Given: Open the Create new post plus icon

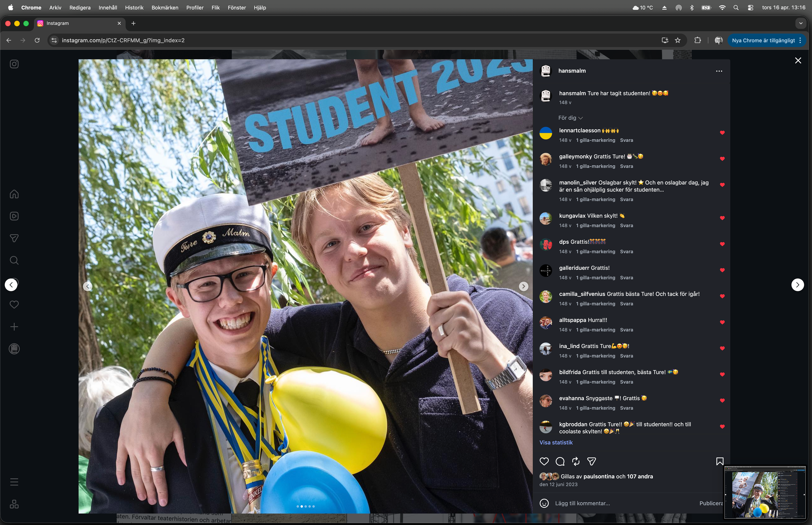Looking at the screenshot, I should pos(14,327).
